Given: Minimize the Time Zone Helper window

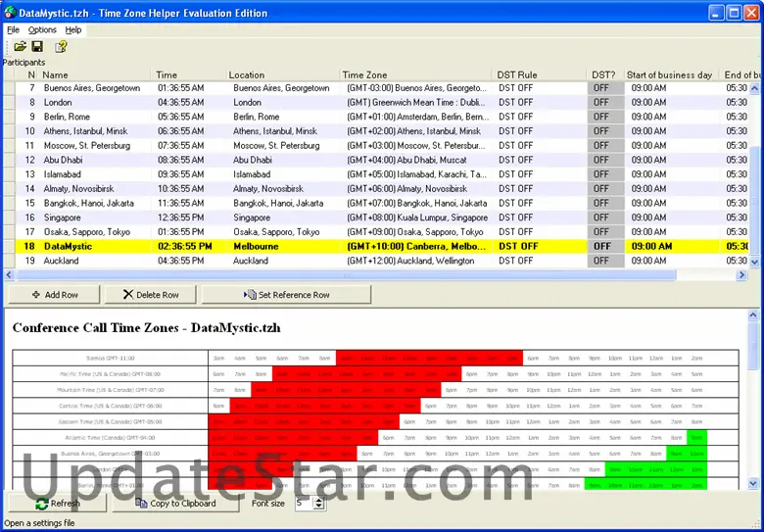Looking at the screenshot, I should click(x=716, y=13).
